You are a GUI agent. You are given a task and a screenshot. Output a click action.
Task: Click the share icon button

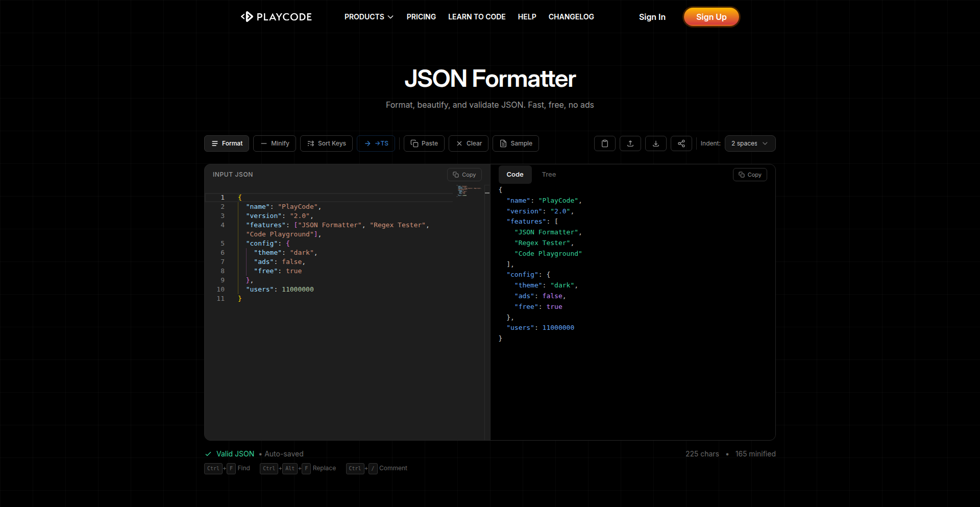pyautogui.click(x=681, y=143)
